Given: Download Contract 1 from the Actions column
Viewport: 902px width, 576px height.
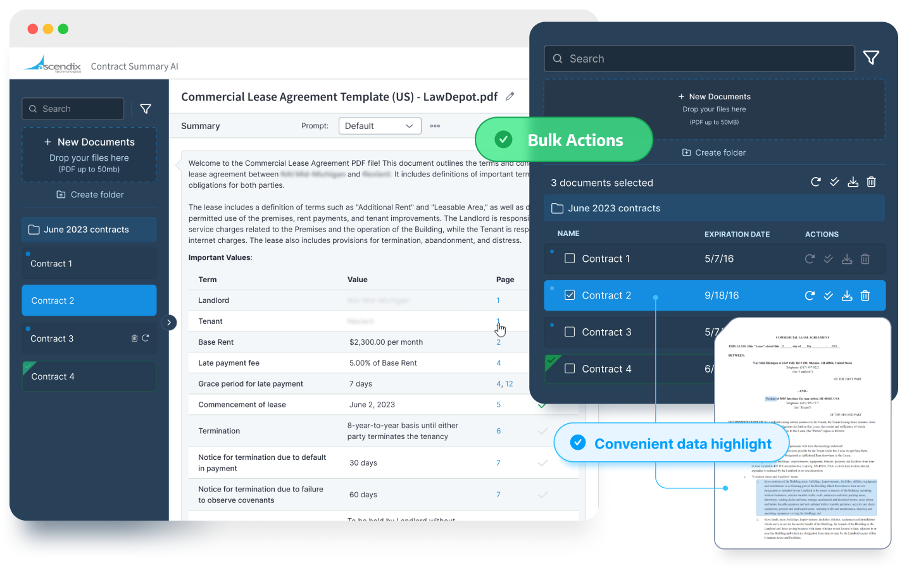Looking at the screenshot, I should (847, 259).
